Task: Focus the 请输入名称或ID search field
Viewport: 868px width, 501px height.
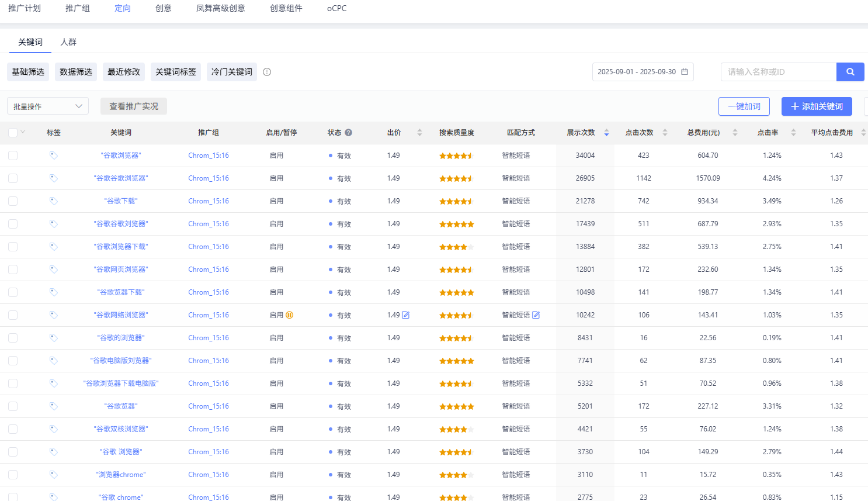Action: pyautogui.click(x=778, y=72)
